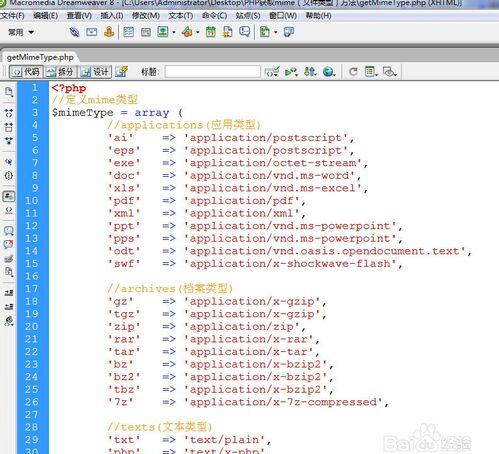Expand the Images button dropdown arrow
Screen dimensions: 499x454
coord(174,33)
